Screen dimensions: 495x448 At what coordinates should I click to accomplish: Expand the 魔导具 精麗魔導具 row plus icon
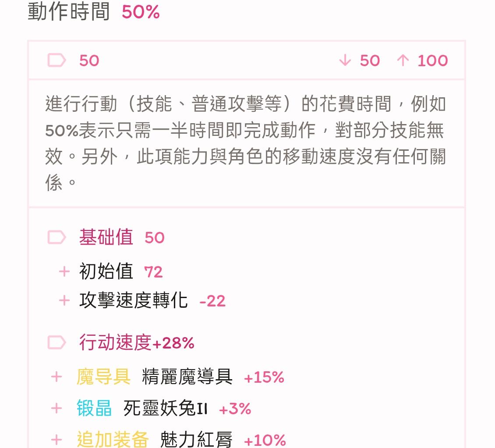click(57, 377)
